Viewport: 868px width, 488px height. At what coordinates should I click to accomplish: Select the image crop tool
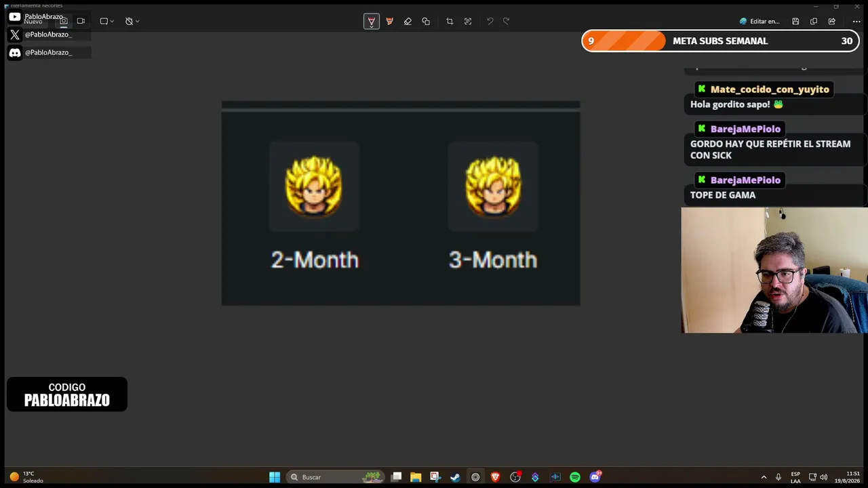click(x=450, y=21)
